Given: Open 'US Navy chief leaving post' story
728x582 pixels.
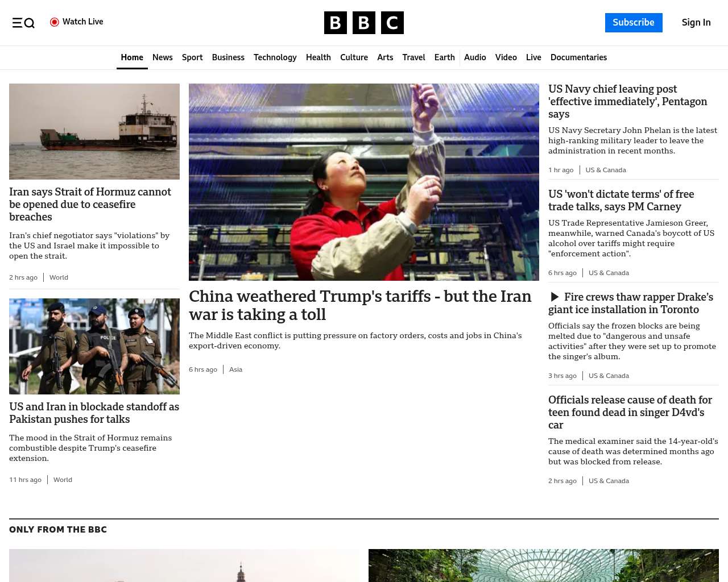Looking at the screenshot, I should [x=628, y=102].
